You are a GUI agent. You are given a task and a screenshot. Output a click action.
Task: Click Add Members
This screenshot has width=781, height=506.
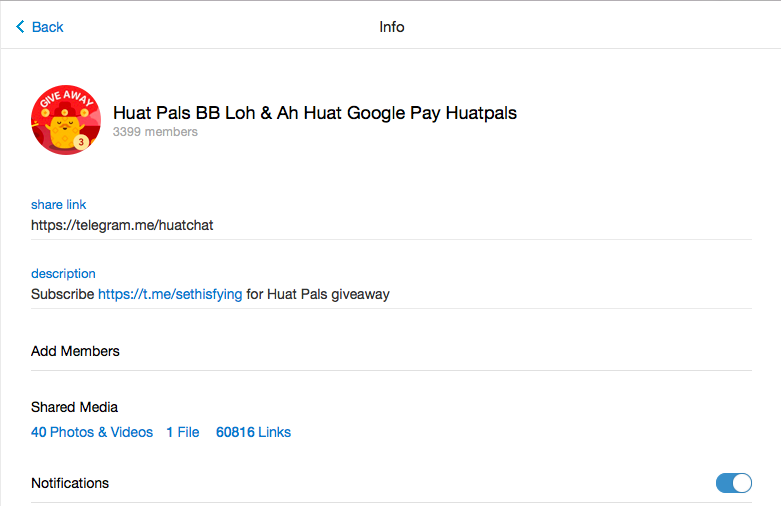75,351
